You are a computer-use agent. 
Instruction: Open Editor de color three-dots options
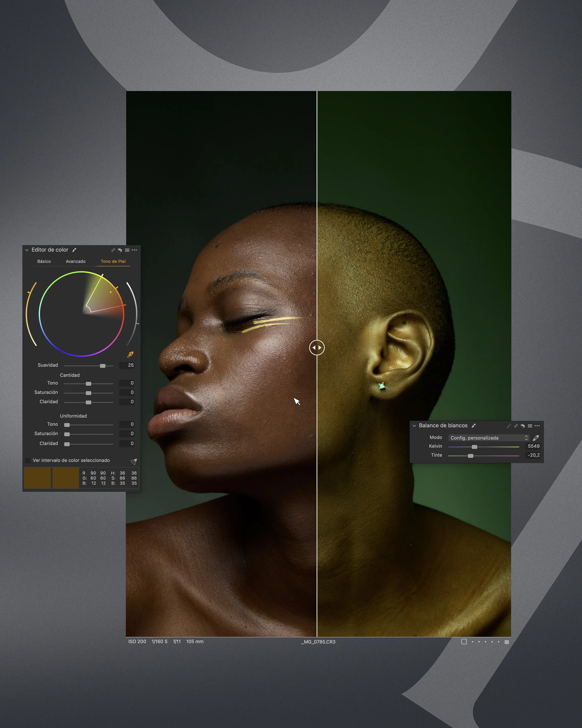click(x=134, y=250)
